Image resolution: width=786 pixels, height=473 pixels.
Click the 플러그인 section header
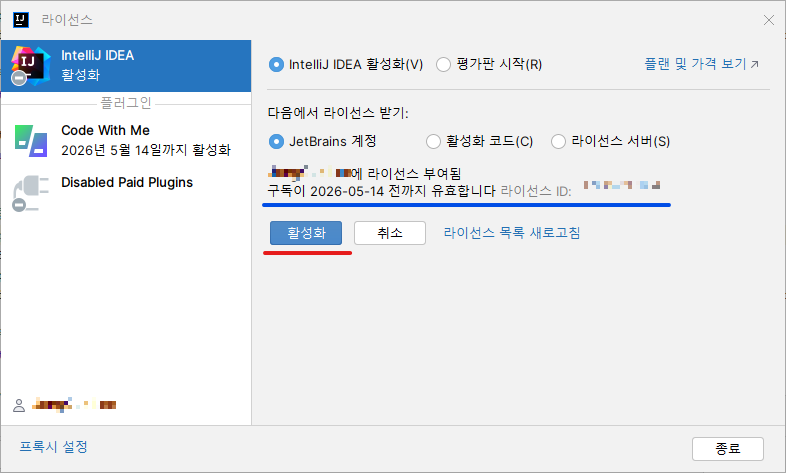(x=126, y=103)
